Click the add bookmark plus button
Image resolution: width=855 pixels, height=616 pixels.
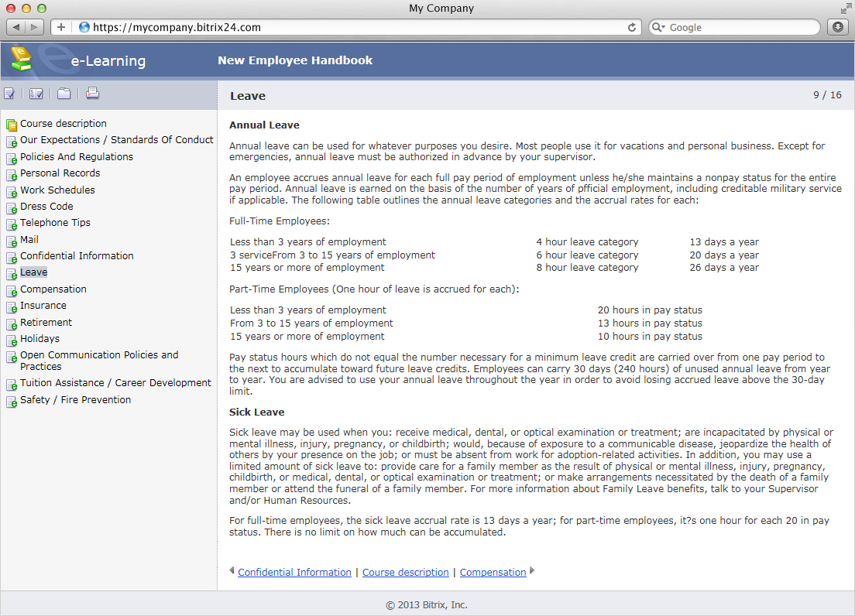61,27
